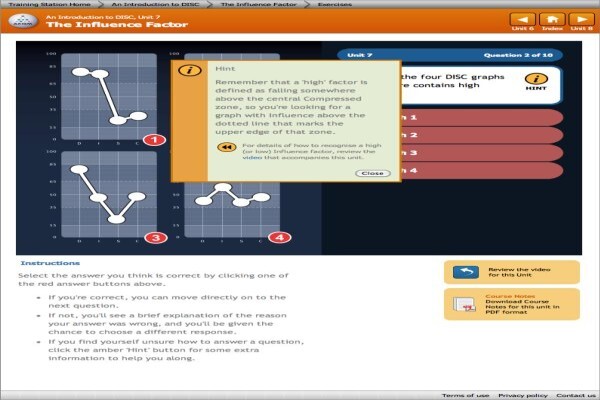
Task: Download Course Notes PDF link
Action: click(x=512, y=304)
